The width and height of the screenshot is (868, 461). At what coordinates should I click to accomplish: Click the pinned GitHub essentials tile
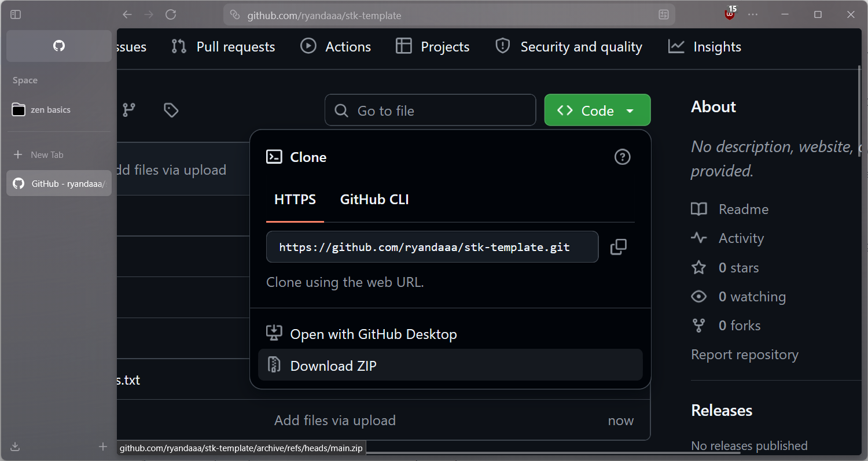pos(59,46)
